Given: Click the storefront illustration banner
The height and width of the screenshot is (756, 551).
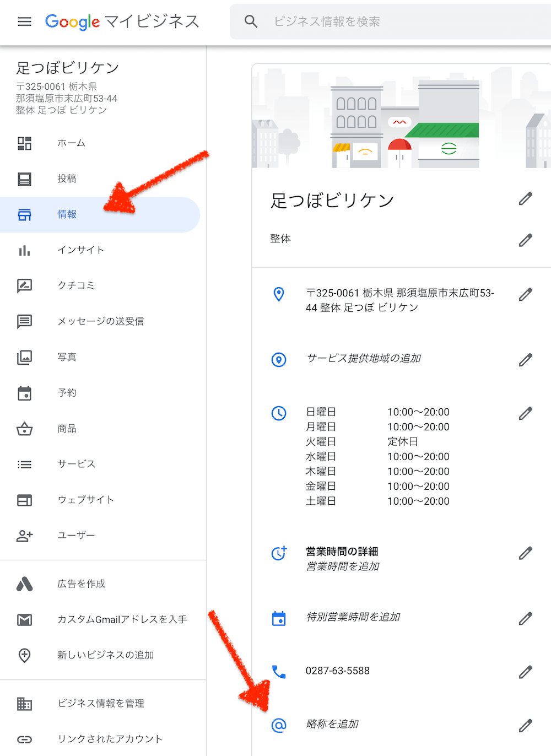Looking at the screenshot, I should [x=401, y=116].
